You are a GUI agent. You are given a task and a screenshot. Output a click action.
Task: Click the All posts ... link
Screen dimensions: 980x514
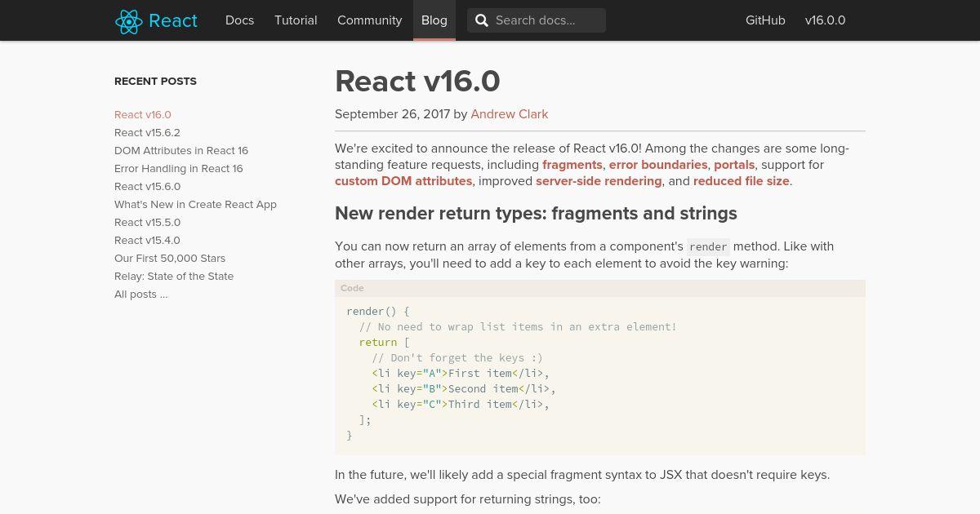pyautogui.click(x=141, y=295)
